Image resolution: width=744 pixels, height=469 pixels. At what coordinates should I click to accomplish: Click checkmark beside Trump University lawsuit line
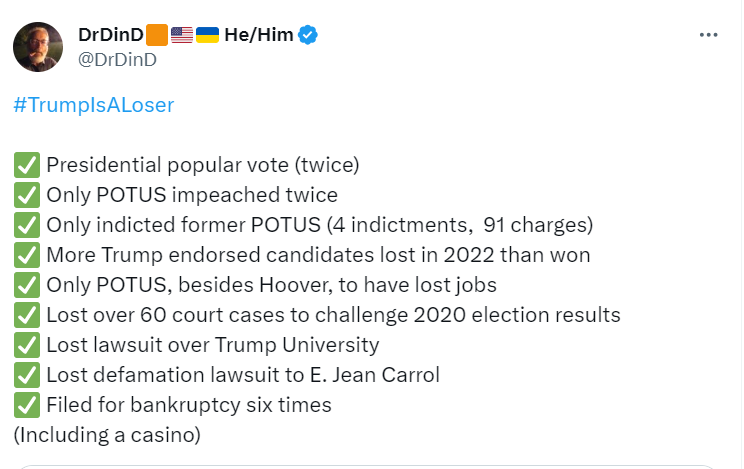click(26, 345)
